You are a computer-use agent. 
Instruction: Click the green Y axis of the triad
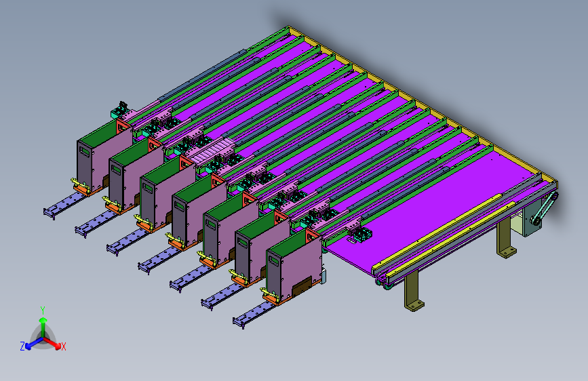(43, 327)
